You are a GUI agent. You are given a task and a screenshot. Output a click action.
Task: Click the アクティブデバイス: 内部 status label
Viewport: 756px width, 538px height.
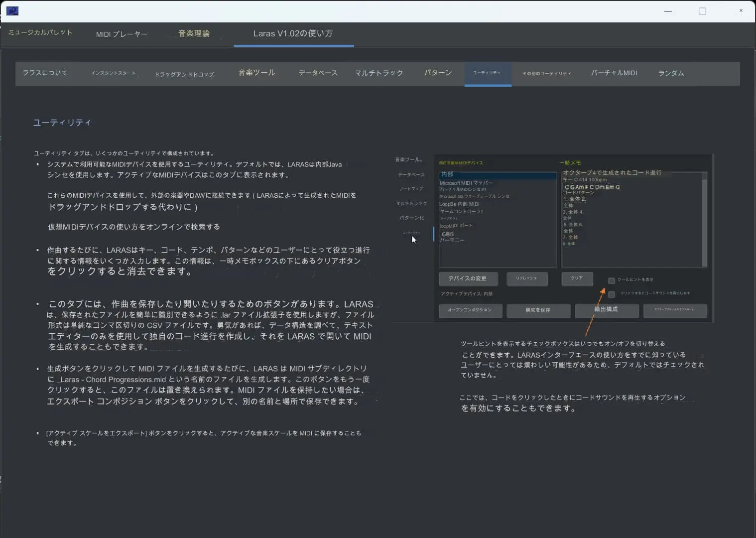click(x=467, y=294)
